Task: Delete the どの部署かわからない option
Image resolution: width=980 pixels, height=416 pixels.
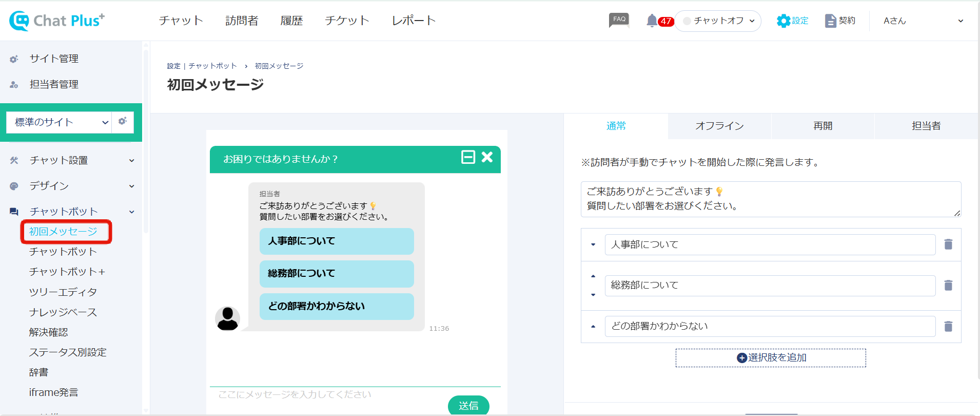Action: click(x=948, y=326)
